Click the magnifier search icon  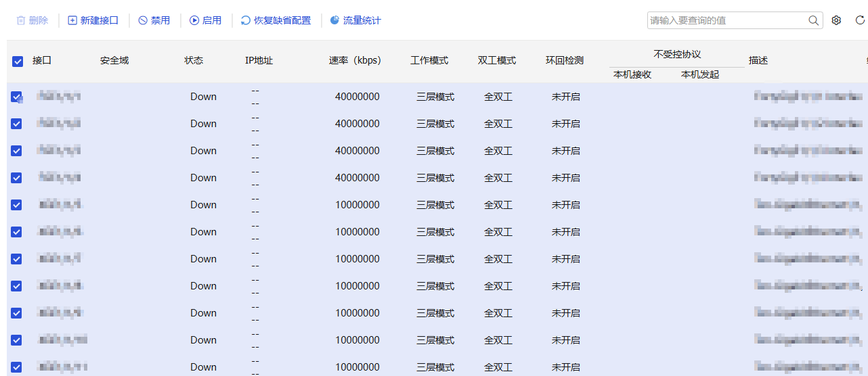tap(814, 20)
